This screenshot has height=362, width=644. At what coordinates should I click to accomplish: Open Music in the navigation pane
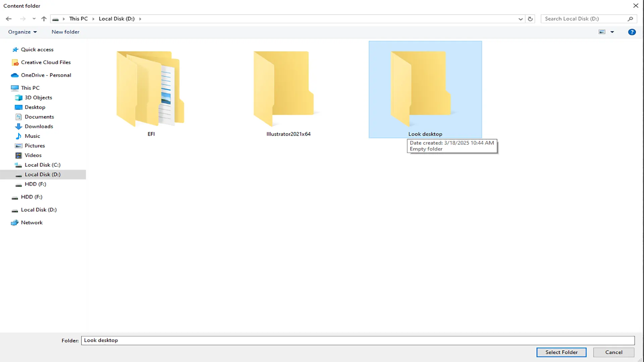click(x=32, y=136)
